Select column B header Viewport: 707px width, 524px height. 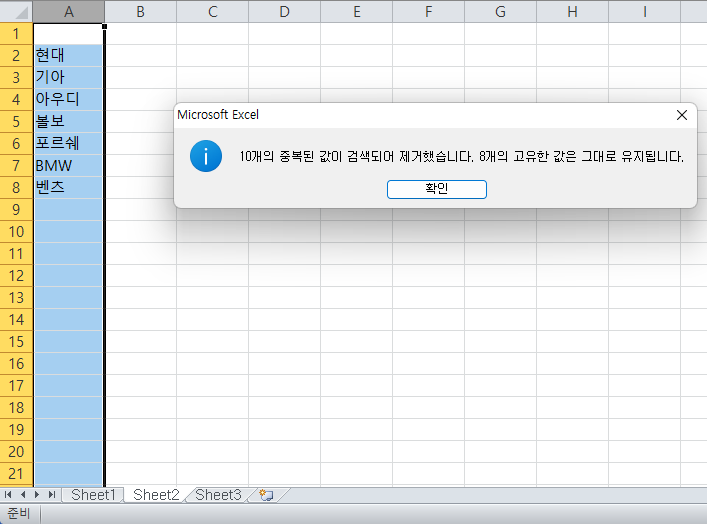point(140,11)
